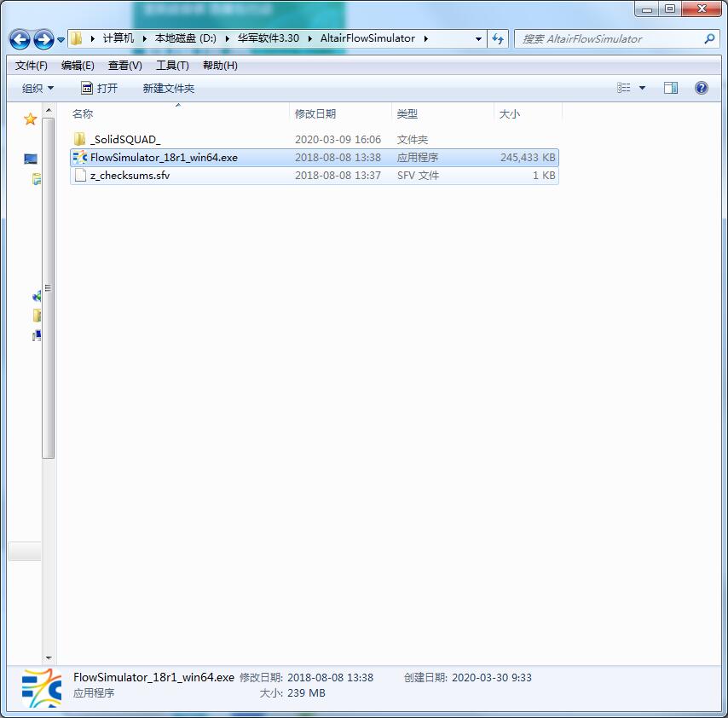Image resolution: width=728 pixels, height=718 pixels.
Task: Open the 帮助(H) menu
Action: [220, 66]
